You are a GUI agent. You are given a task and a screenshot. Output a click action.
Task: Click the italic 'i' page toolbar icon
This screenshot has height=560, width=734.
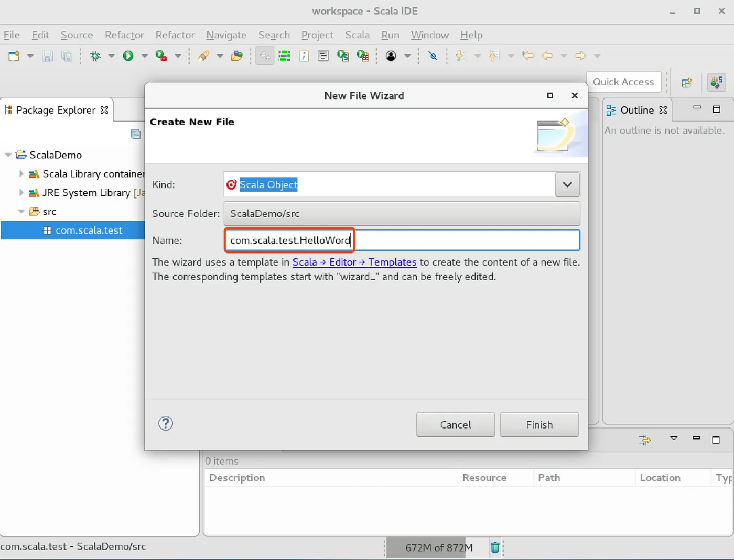[x=304, y=56]
